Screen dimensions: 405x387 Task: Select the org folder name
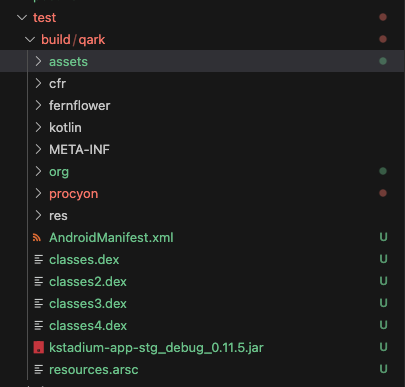(59, 172)
